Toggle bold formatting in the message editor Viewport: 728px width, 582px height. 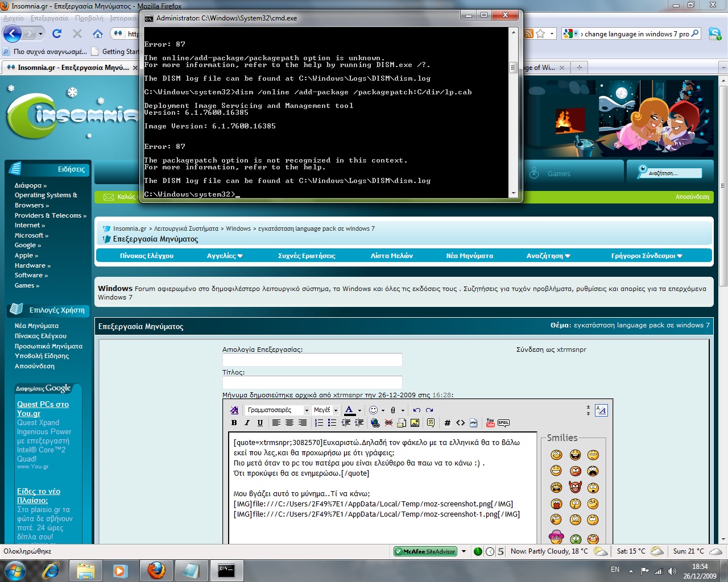click(234, 423)
